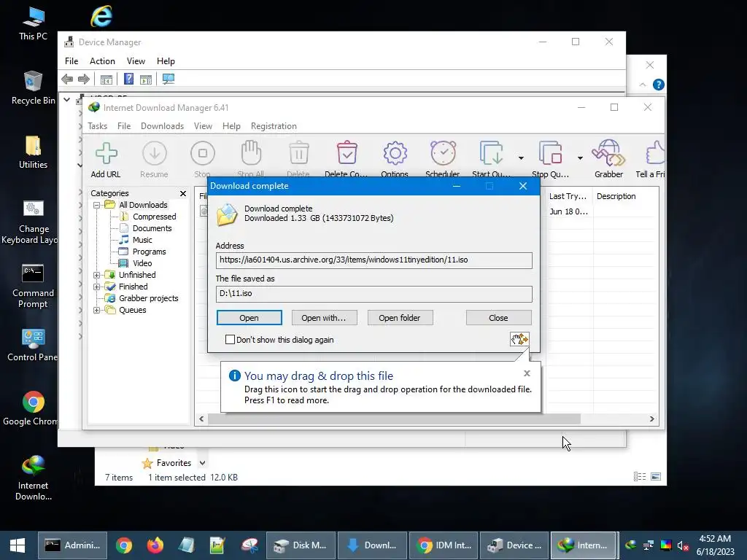The image size is (747, 560).
Task: Open the View menu in IDM
Action: click(203, 126)
